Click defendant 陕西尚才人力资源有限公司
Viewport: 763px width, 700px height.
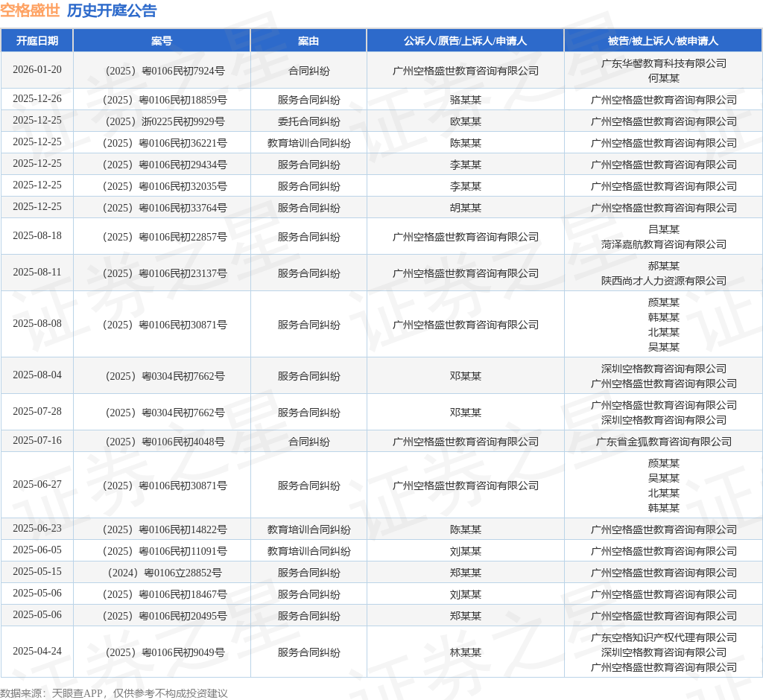pos(664,281)
